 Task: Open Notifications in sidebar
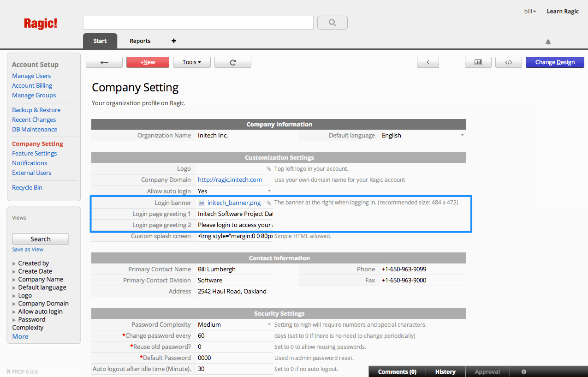pos(30,163)
